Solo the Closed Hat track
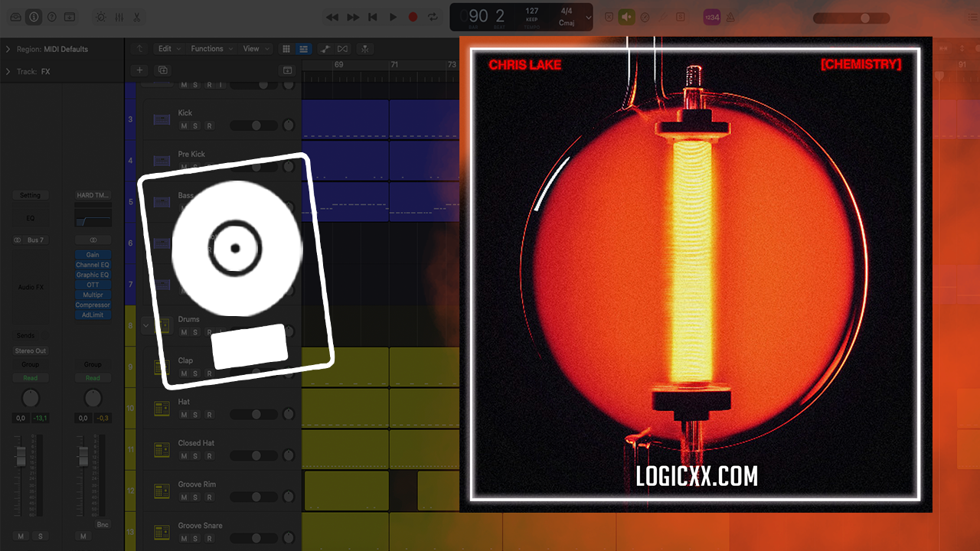This screenshot has height=551, width=980. pyautogui.click(x=195, y=456)
